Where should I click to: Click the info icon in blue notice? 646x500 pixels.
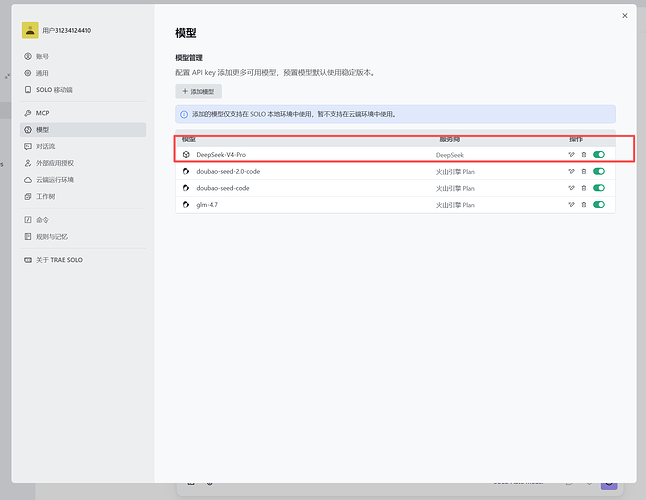[x=184, y=114]
